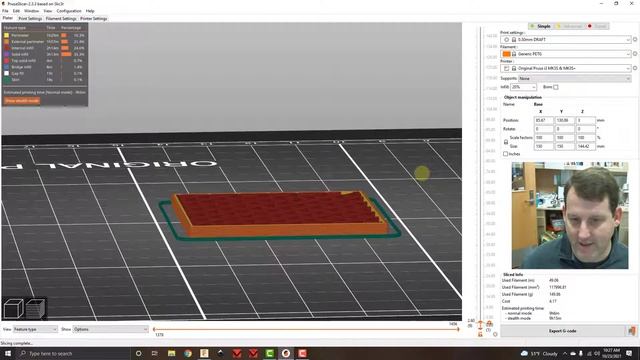The width and height of the screenshot is (640, 360).
Task: Open print settings gear icon
Action: coord(635,40)
